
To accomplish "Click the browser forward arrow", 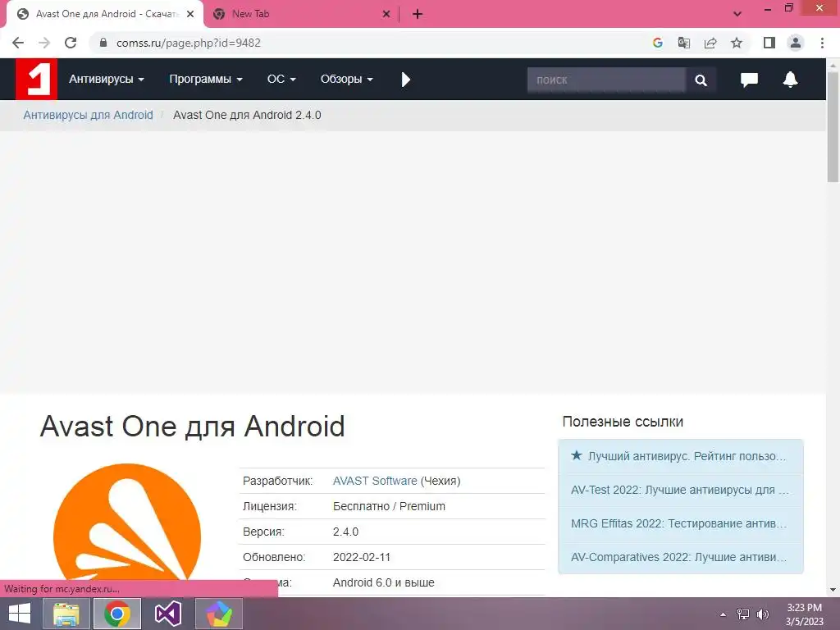I will click(x=44, y=43).
